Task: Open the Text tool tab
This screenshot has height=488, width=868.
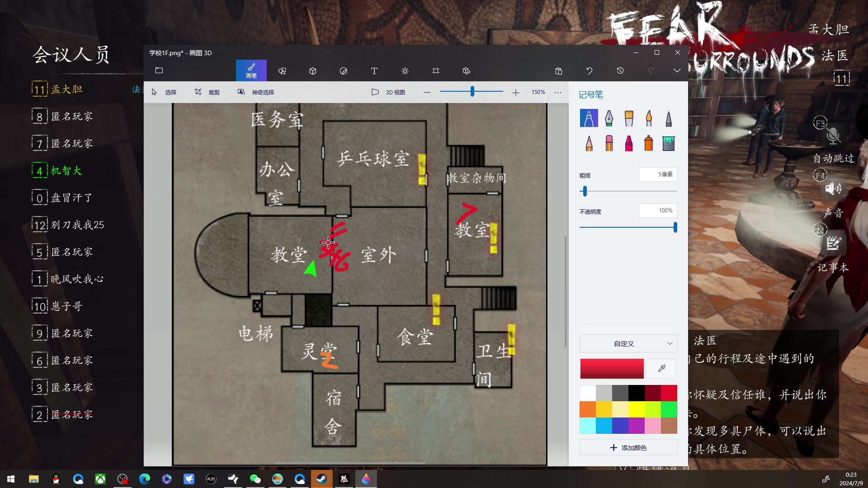Action: click(374, 71)
